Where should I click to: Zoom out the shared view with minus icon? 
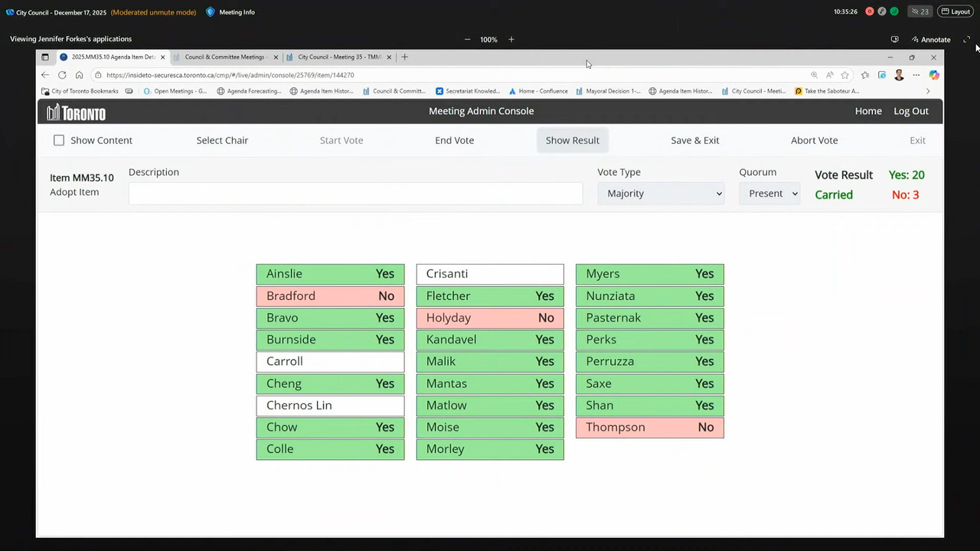point(467,39)
